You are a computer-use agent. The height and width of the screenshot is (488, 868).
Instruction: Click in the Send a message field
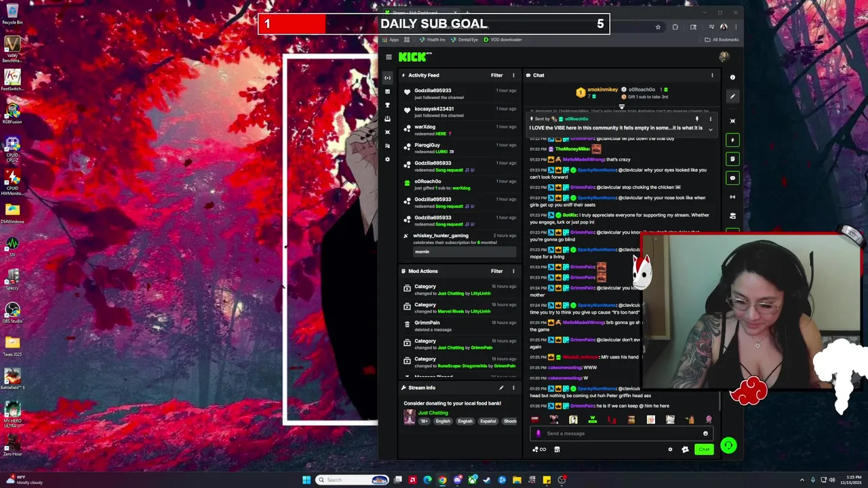pos(620,434)
